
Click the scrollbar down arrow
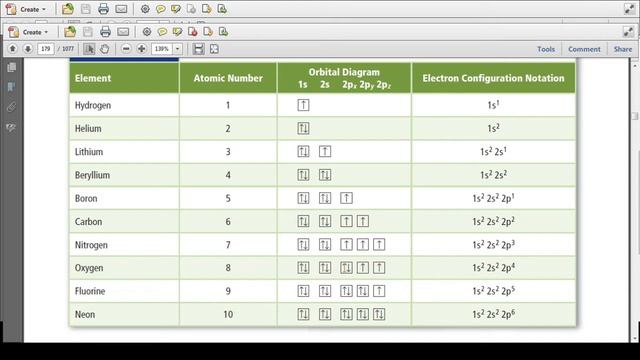635,338
